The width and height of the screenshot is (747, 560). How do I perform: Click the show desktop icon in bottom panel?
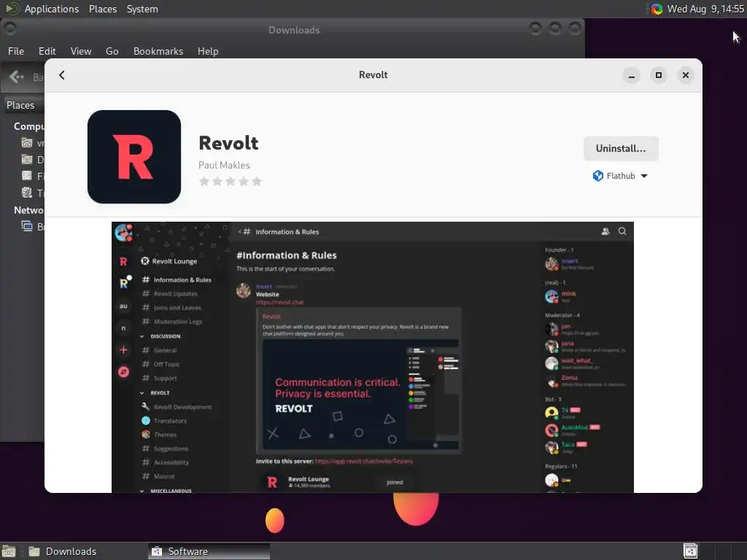9,551
